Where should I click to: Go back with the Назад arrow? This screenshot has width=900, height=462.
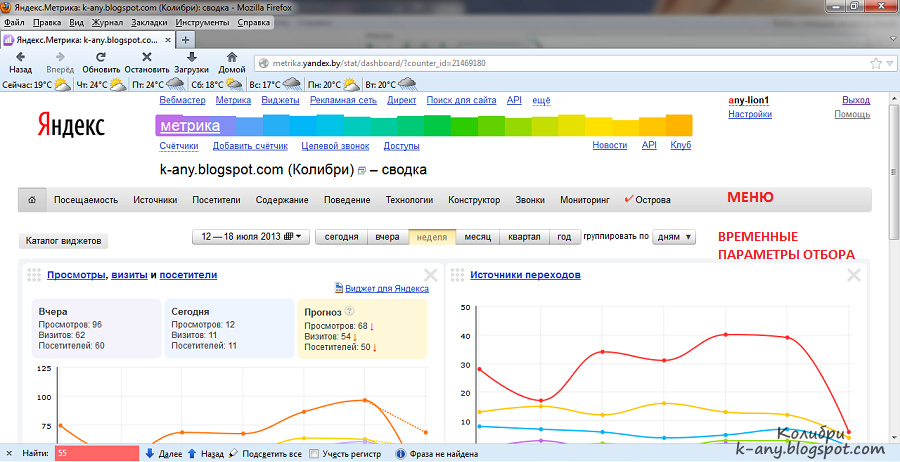pyautogui.click(x=20, y=57)
